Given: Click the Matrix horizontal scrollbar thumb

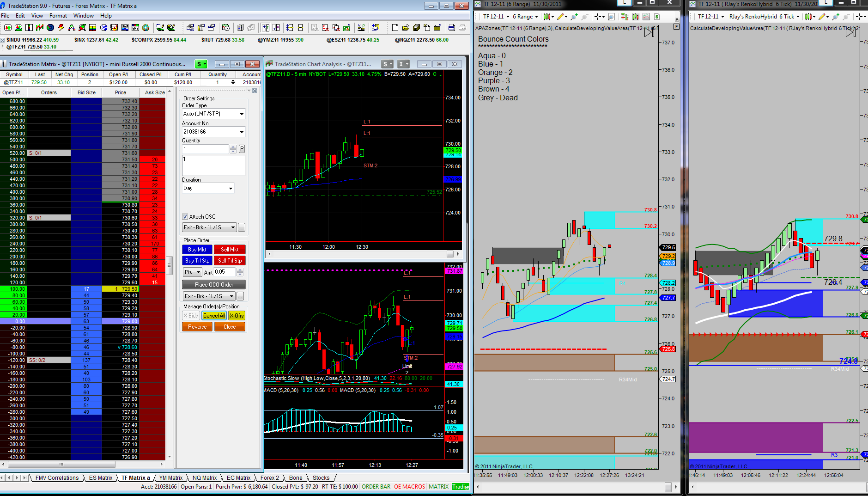Looking at the screenshot, I should 61,464.
